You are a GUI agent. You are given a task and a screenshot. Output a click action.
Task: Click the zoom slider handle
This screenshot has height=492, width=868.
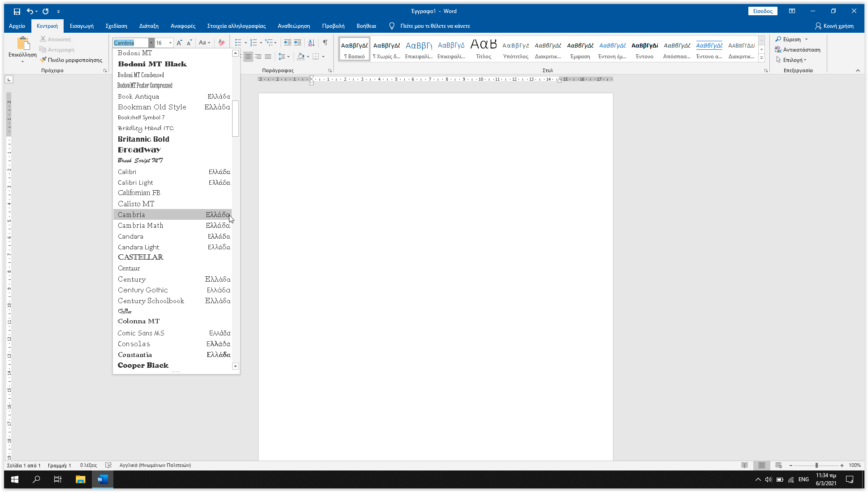[816, 465]
